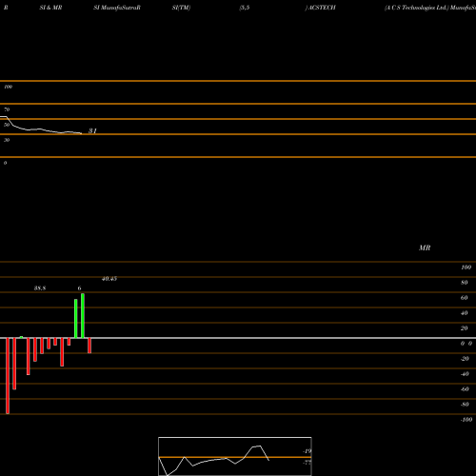Viewport: 476px width, 476px height.
Task: Select the MR panel title
Action: coord(425,248)
